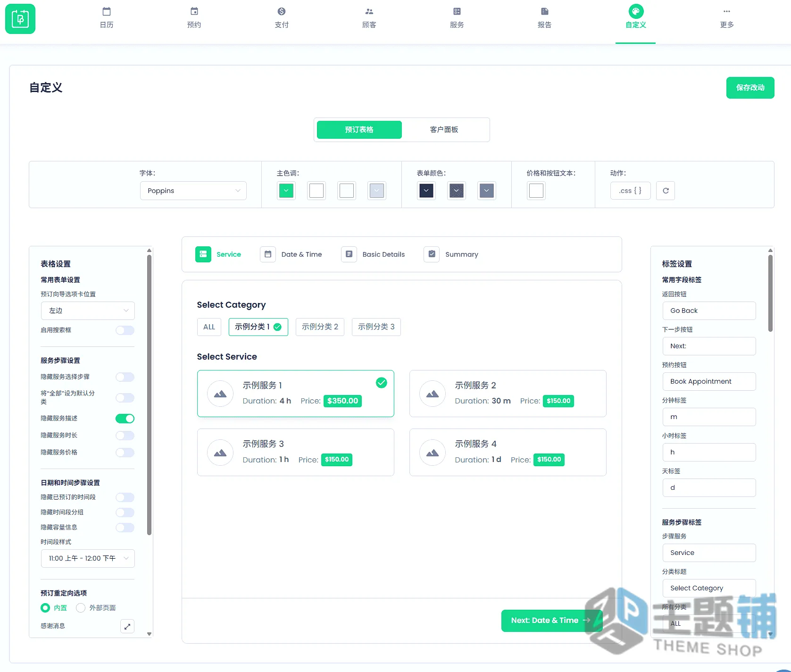Viewport: 791px width, 672px height.
Task: Click the expand icon beside 感谢消息
Action: [127, 626]
